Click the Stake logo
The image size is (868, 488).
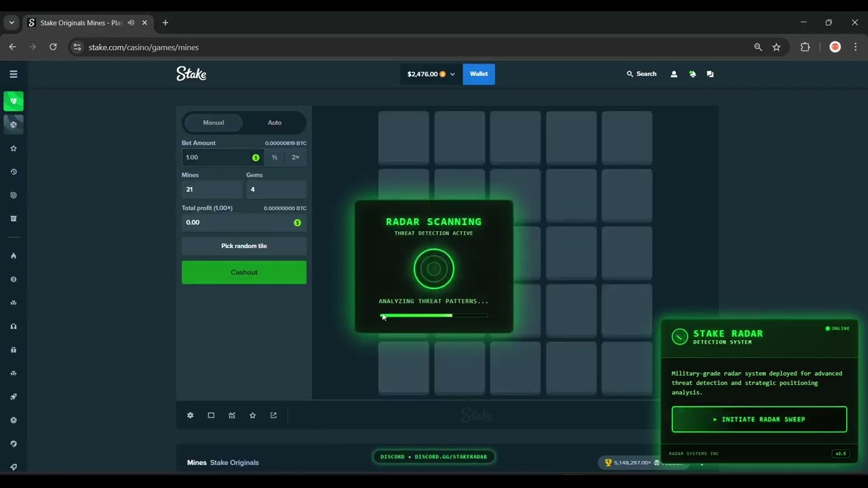click(x=191, y=74)
